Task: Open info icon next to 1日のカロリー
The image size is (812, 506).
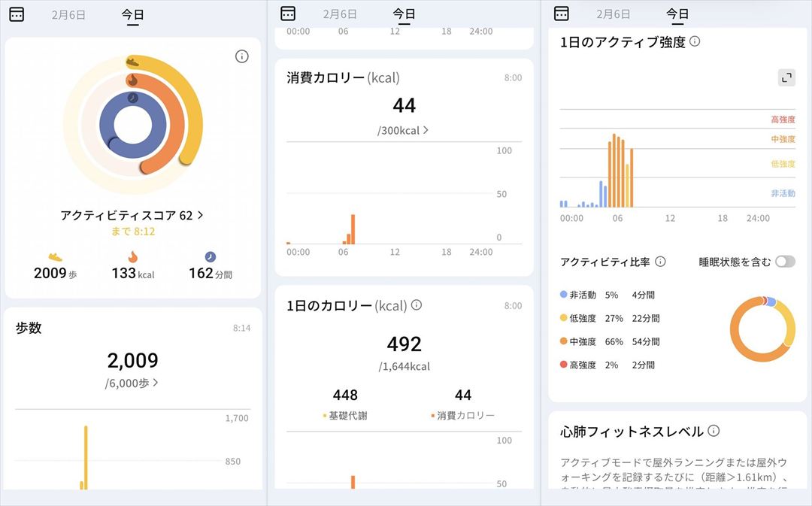Action: pos(417,305)
